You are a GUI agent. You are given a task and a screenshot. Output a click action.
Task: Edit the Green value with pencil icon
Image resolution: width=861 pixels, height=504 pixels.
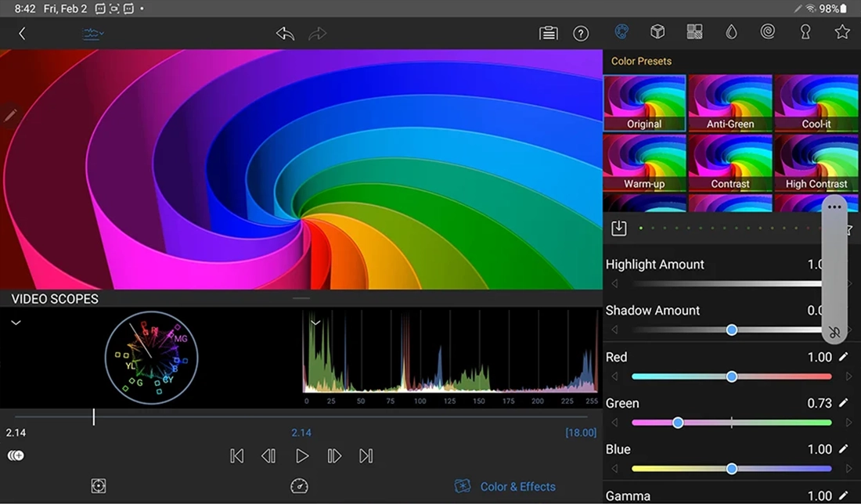pos(844,403)
